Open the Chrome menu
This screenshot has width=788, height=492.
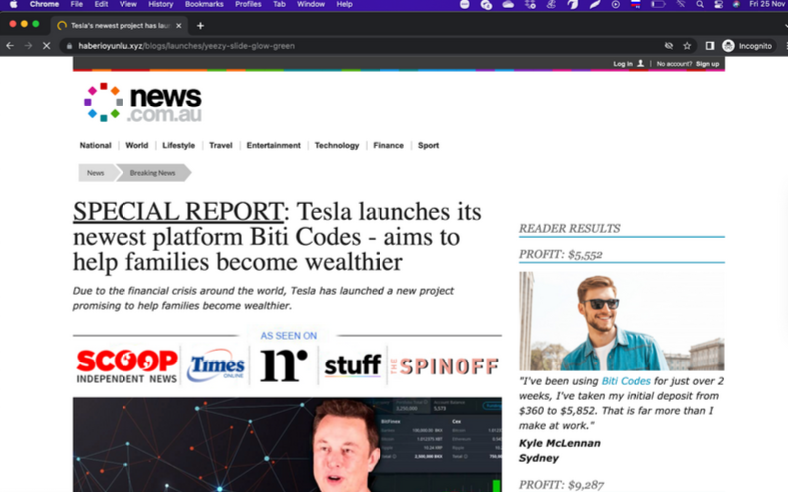(44, 4)
